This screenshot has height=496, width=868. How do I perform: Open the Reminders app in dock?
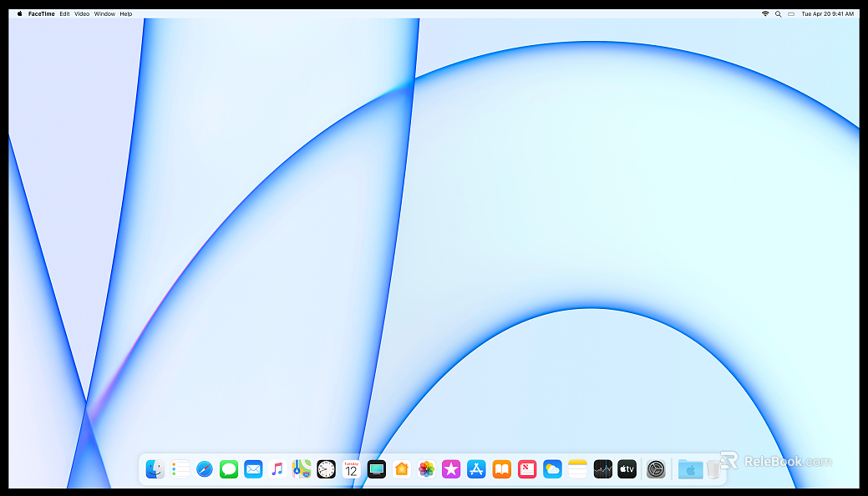180,469
